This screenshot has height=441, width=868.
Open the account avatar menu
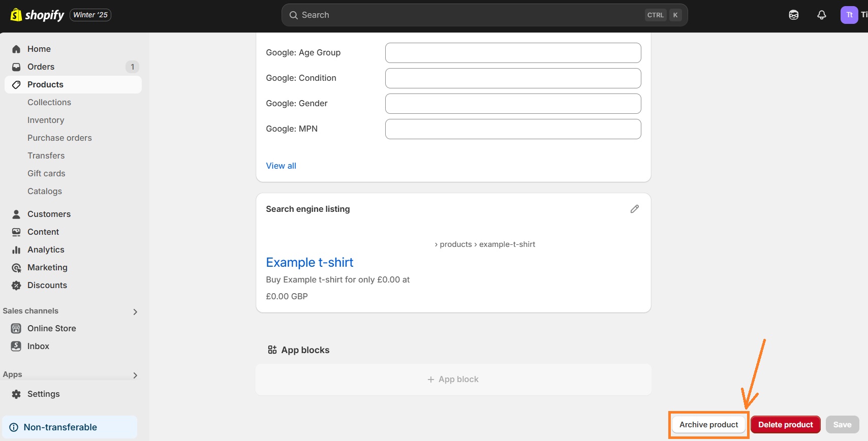849,15
